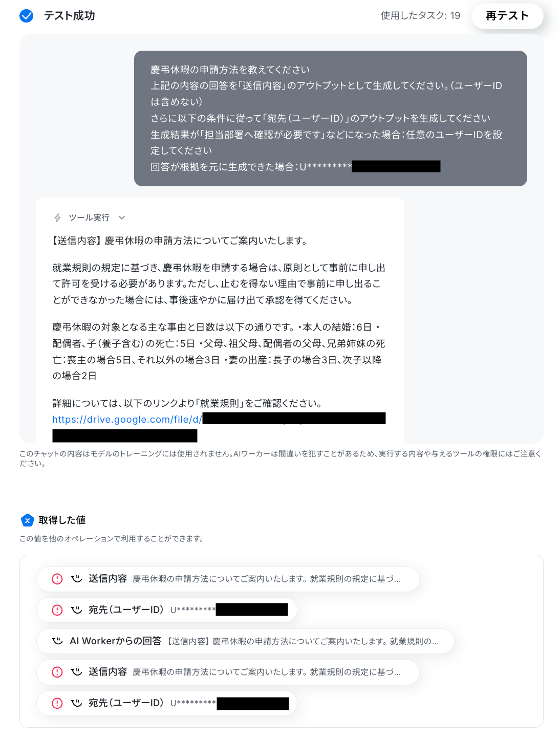Click warning icon on last 宛先(ユーザーID) row
Screen dimensions: 560x740
tap(57, 703)
